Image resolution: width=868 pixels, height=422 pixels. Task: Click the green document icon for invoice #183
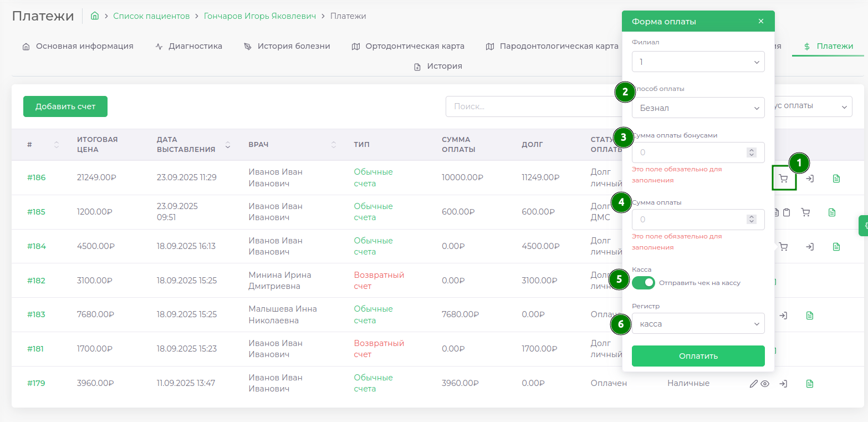point(810,316)
